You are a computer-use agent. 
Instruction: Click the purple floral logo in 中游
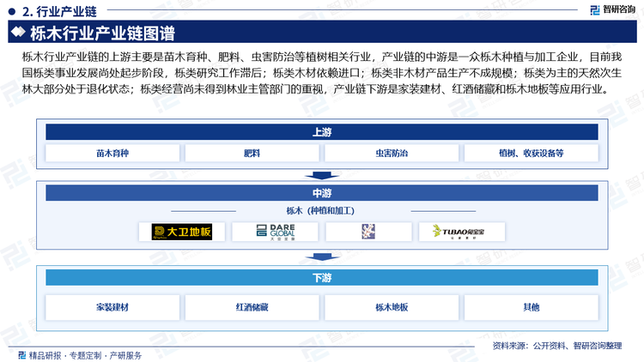point(368,232)
